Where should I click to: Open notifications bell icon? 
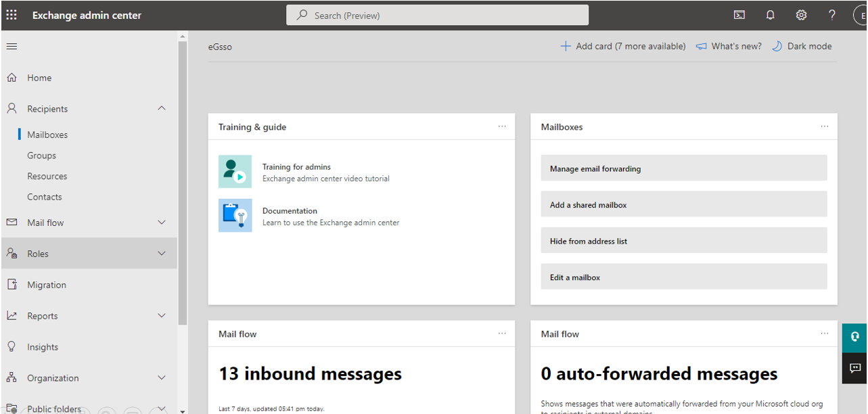[x=770, y=15]
